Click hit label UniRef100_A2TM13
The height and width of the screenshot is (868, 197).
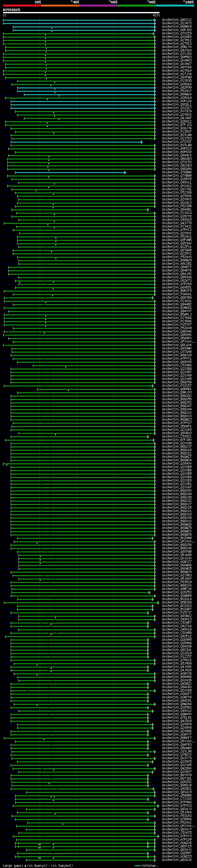(x=176, y=43)
